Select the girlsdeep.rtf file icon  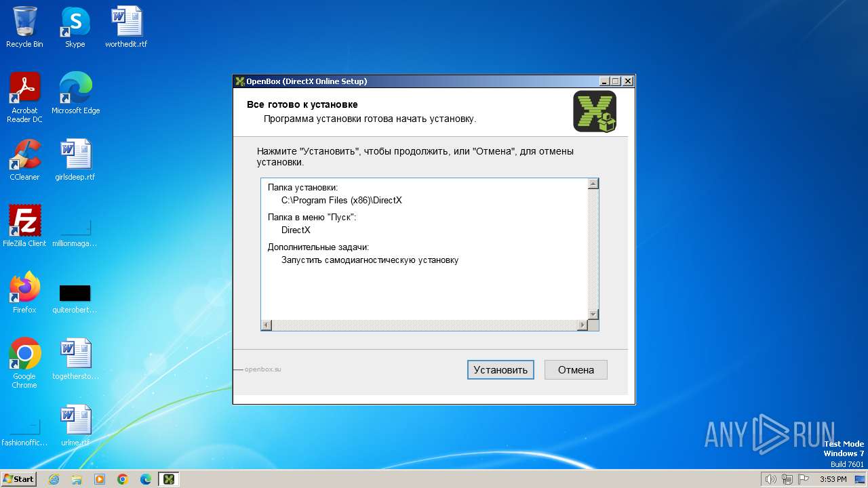(75, 159)
